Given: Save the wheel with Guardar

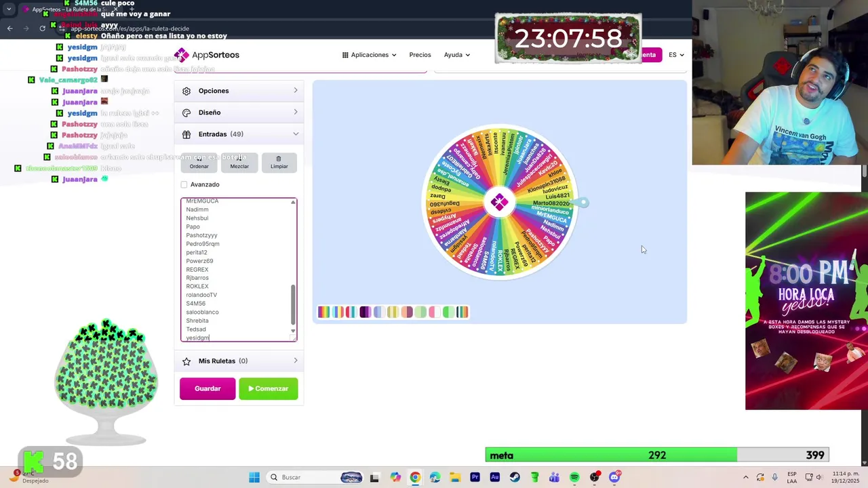Looking at the screenshot, I should coord(208,388).
